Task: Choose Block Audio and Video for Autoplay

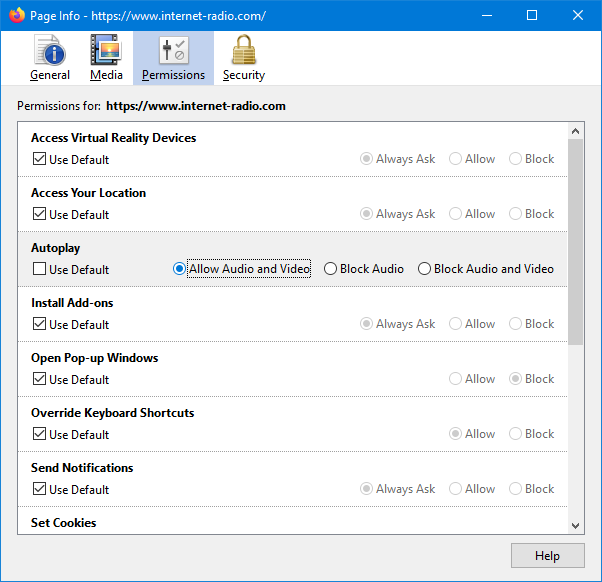Action: [x=425, y=269]
